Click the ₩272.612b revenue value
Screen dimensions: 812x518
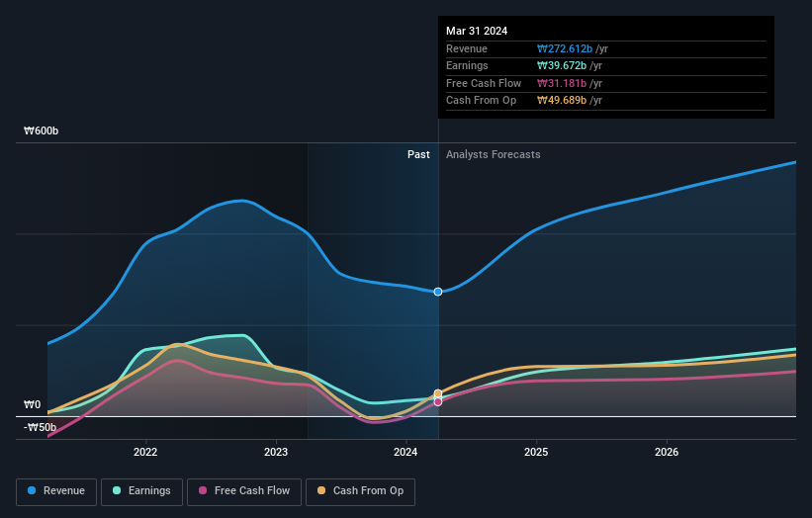pyautogui.click(x=565, y=48)
